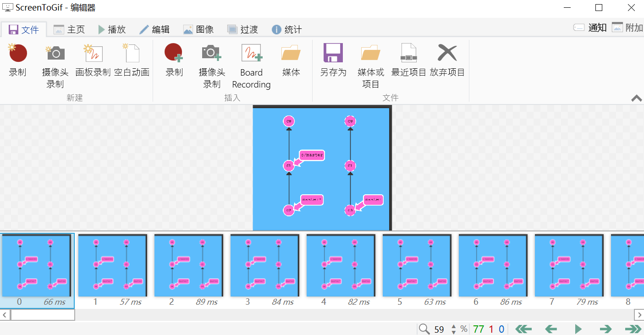The width and height of the screenshot is (644, 335).
Task: Increase zoom percentage with up arrow
Action: 453,326
